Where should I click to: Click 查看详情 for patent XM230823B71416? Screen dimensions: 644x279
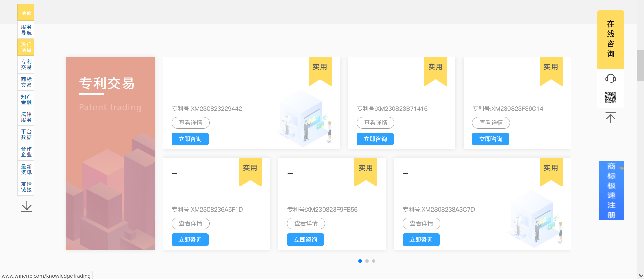(375, 123)
